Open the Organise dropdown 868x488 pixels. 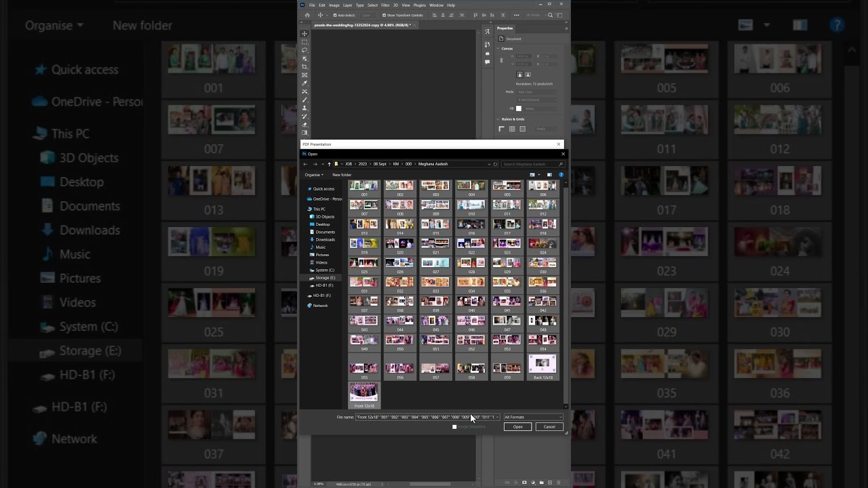[314, 175]
